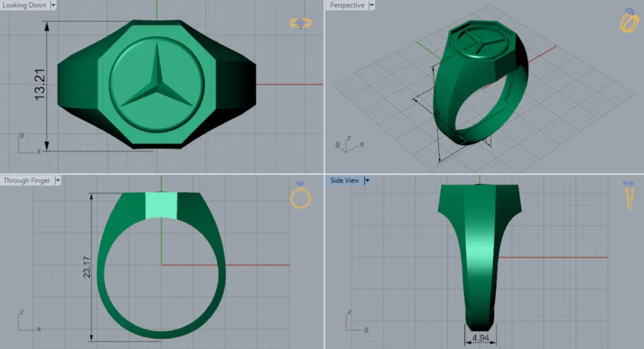Open the Perspective viewport dropdown arrow
Image resolution: width=644 pixels, height=349 pixels.
371,5
